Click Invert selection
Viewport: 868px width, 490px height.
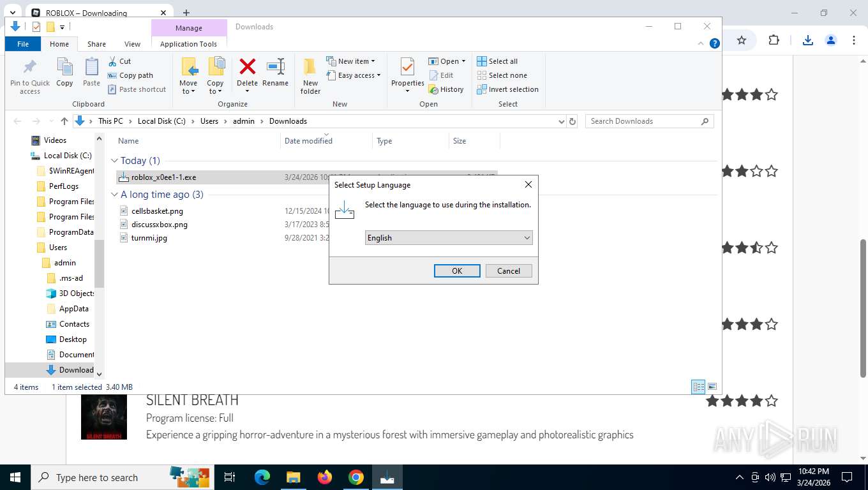[508, 89]
